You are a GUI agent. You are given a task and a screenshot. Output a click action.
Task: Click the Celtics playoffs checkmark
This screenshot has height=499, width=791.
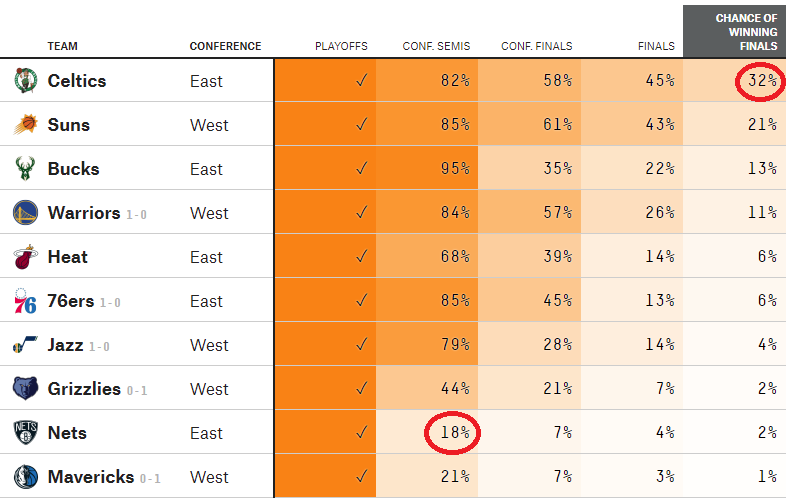pyautogui.click(x=361, y=81)
